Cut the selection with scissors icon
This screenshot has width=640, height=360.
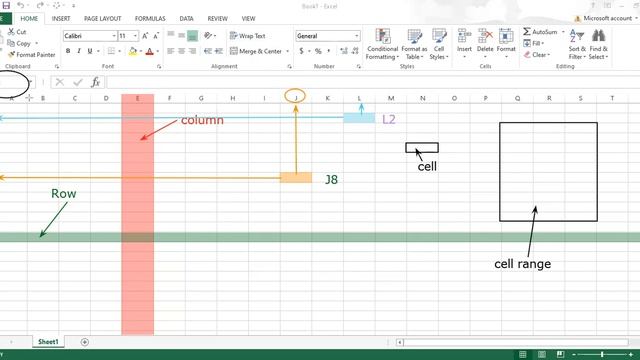pyautogui.click(x=17, y=32)
